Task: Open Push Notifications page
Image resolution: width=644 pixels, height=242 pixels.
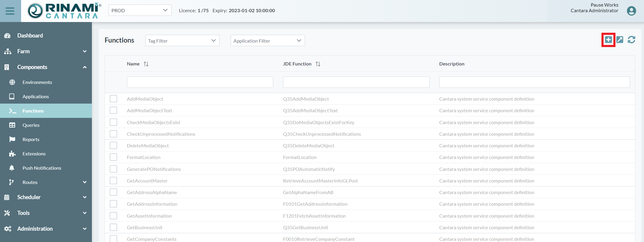Action: click(x=42, y=168)
